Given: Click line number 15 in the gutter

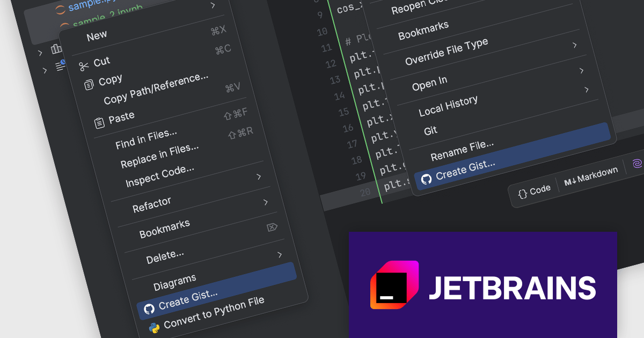Looking at the screenshot, I should 344,112.
